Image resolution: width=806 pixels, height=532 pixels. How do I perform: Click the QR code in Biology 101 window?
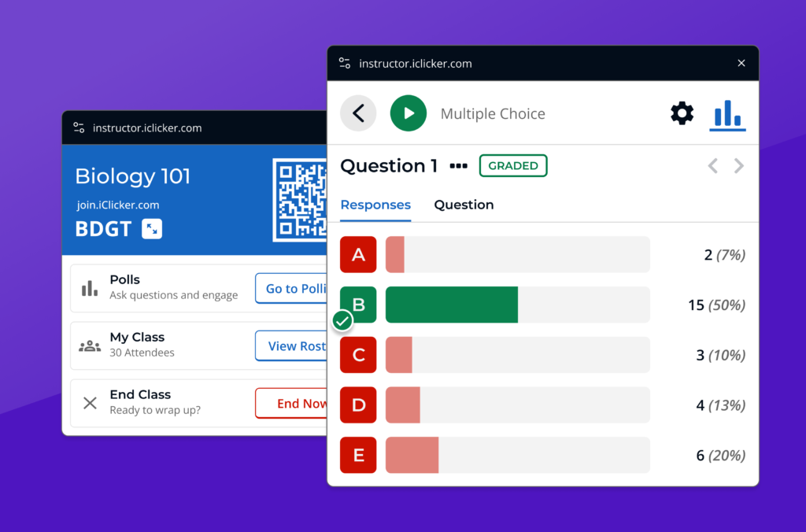tap(300, 200)
